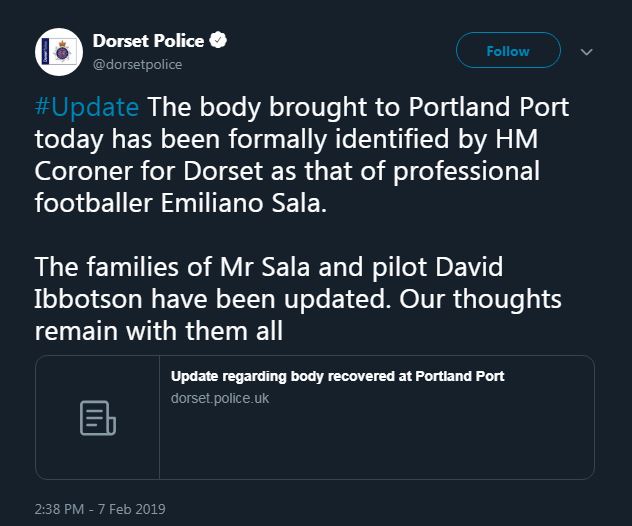Click the verified badge beside Dorset Police
Image resolution: width=632 pixels, height=526 pixels.
218,40
